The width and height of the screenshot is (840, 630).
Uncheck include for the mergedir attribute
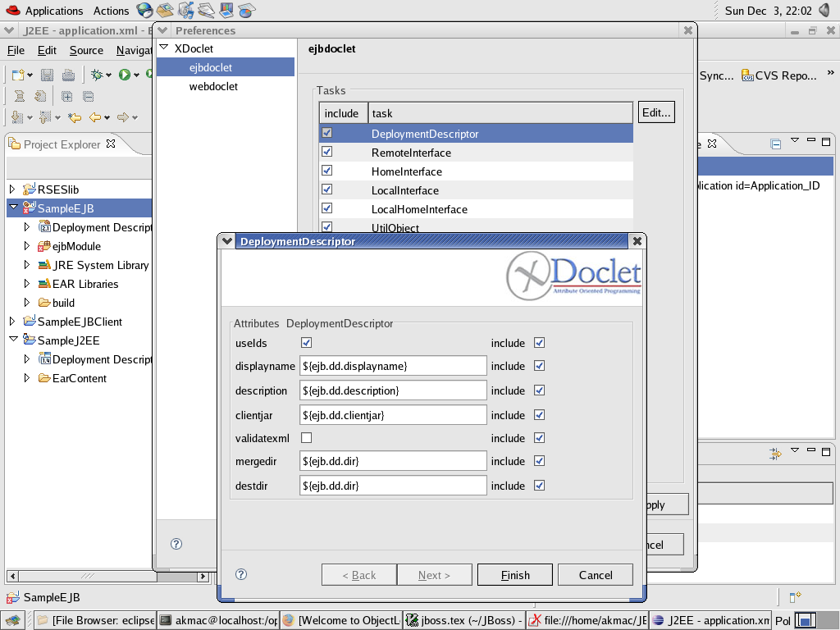pyautogui.click(x=540, y=461)
